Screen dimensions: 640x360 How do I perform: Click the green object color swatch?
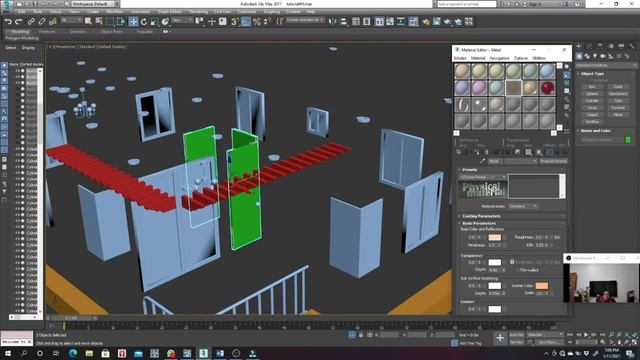[628, 140]
